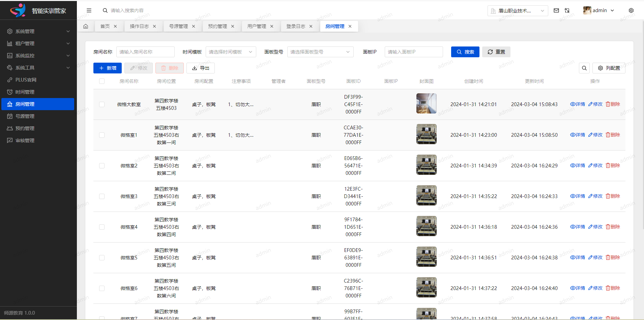The width and height of the screenshot is (644, 320).
Task: Toggle the select-all header checkbox
Action: point(102,81)
